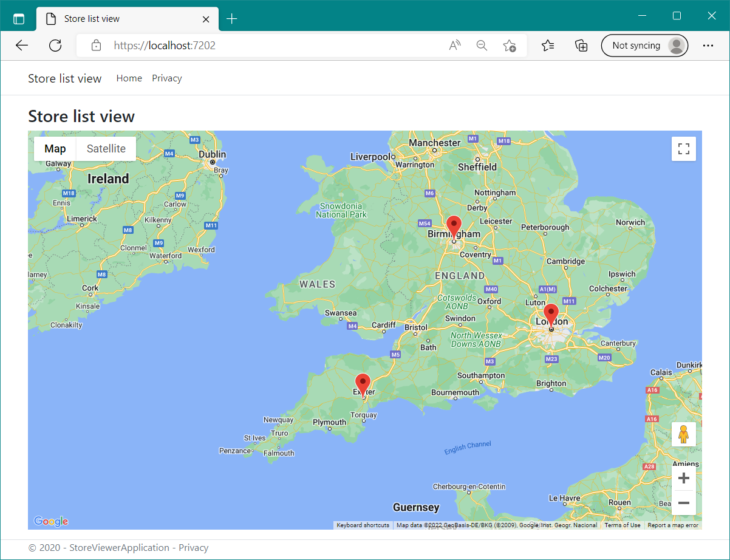Image resolution: width=730 pixels, height=560 pixels.
Task: Click the red map pin over Exeter
Action: point(363,386)
